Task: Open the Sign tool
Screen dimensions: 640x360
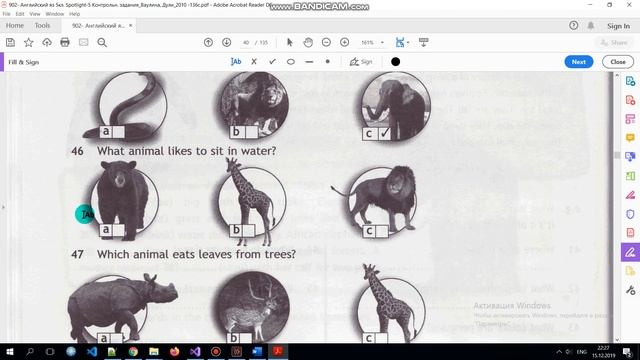Action: point(361,62)
